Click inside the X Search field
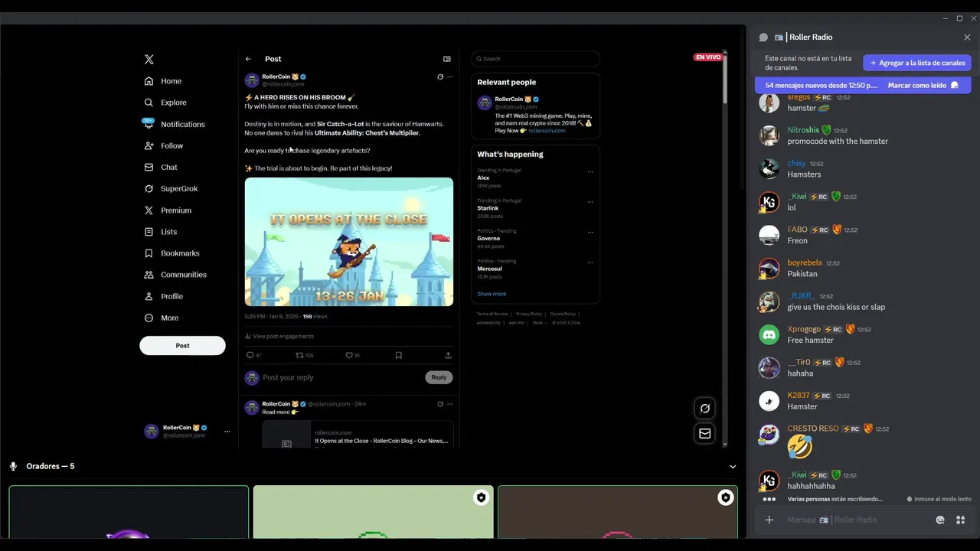Viewport: 980px width, 551px height. [x=535, y=59]
